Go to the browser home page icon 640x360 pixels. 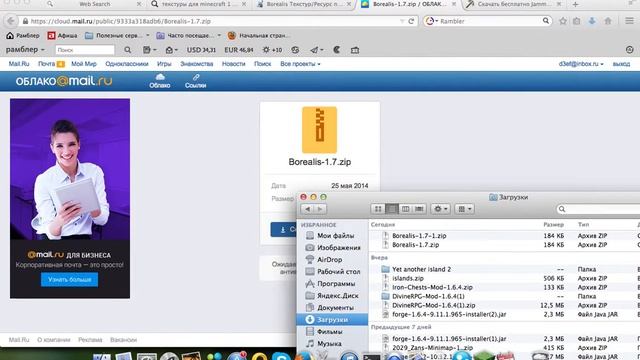click(x=608, y=21)
